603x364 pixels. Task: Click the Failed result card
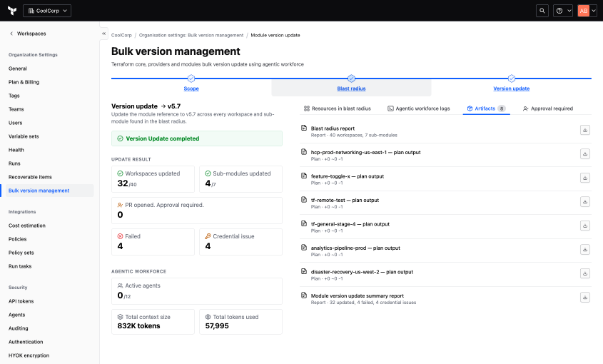153,242
